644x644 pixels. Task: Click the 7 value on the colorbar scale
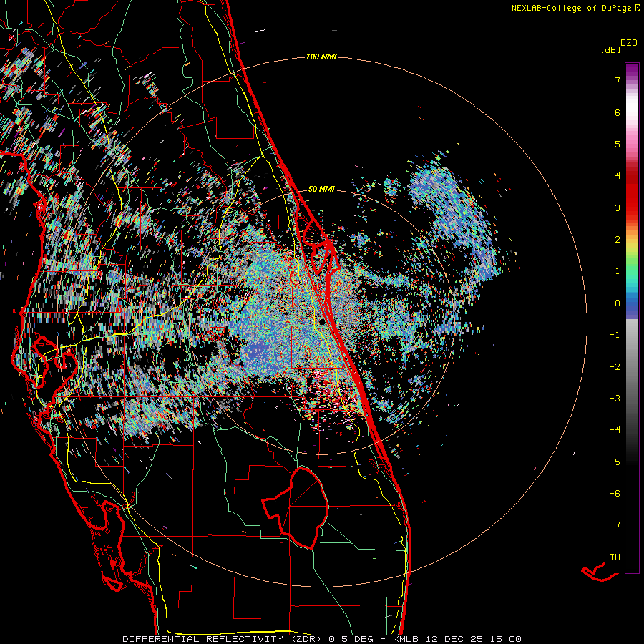point(618,80)
